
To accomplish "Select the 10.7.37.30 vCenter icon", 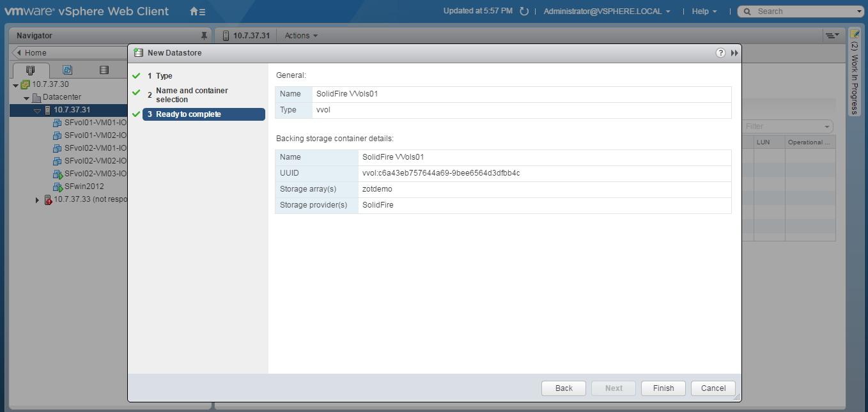I will tap(25, 84).
